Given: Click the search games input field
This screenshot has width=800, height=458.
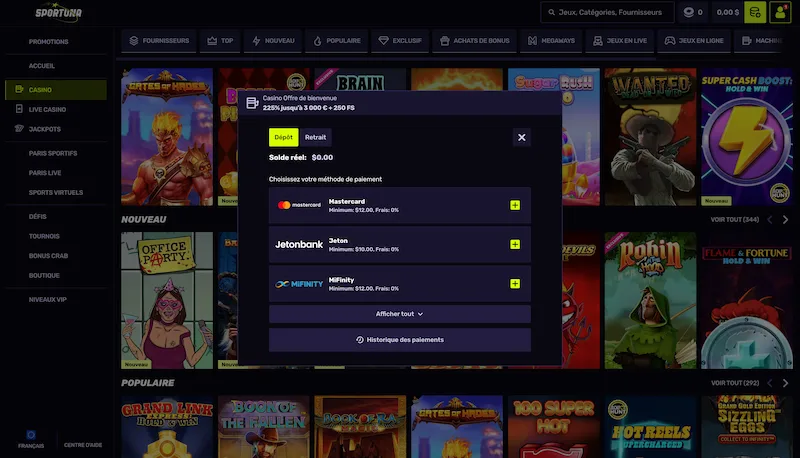Looking at the screenshot, I should pos(607,12).
